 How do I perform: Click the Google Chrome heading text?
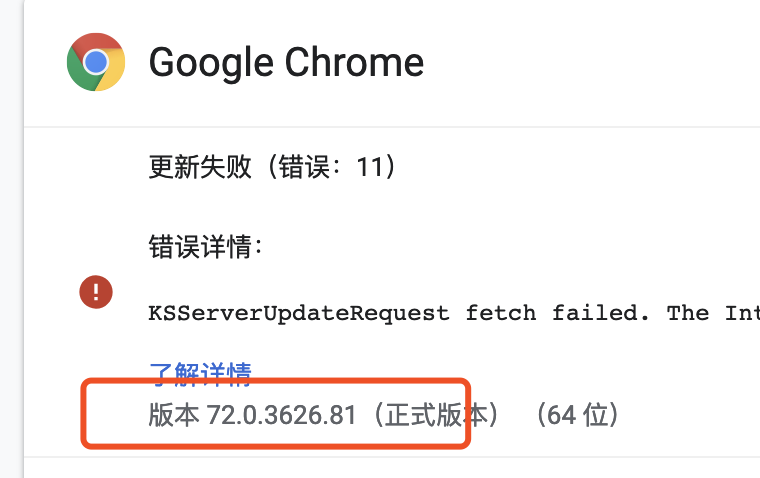[286, 63]
